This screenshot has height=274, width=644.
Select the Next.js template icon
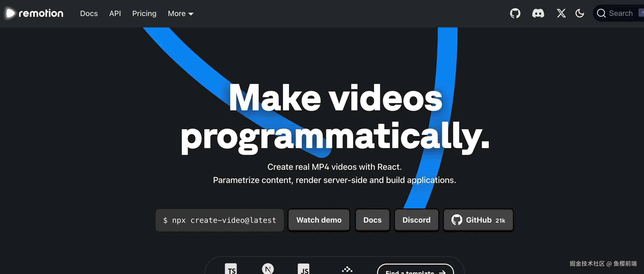(x=268, y=269)
